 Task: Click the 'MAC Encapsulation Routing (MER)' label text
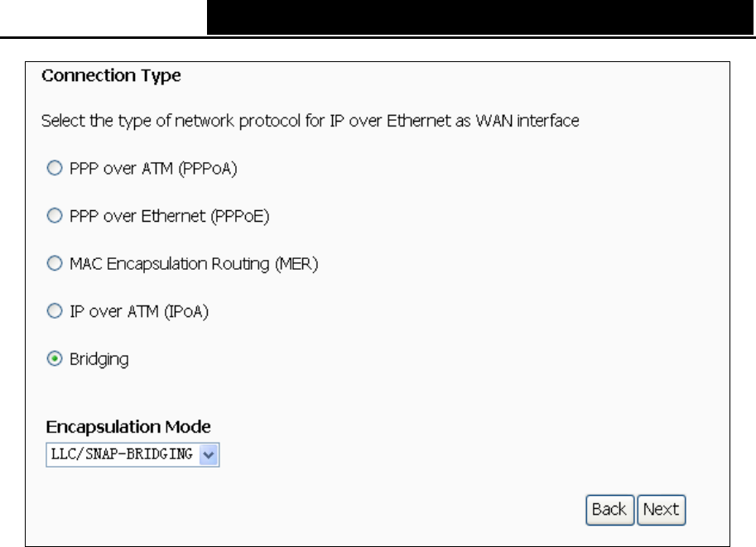(194, 264)
